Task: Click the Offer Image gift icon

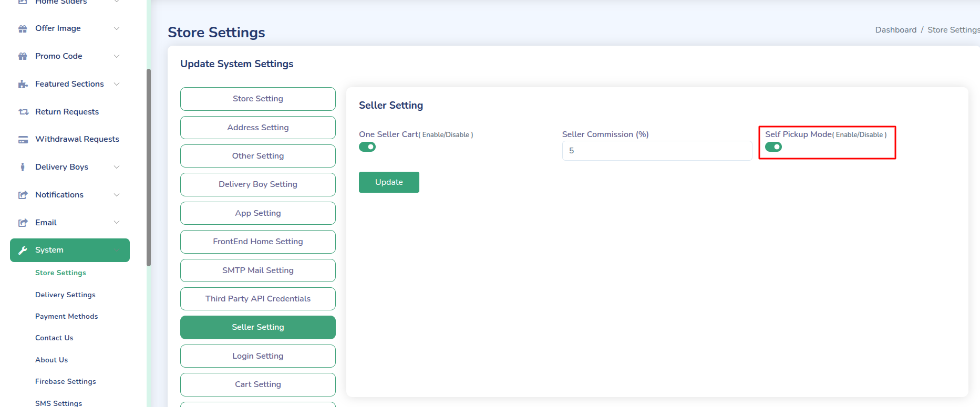Action: tap(23, 28)
